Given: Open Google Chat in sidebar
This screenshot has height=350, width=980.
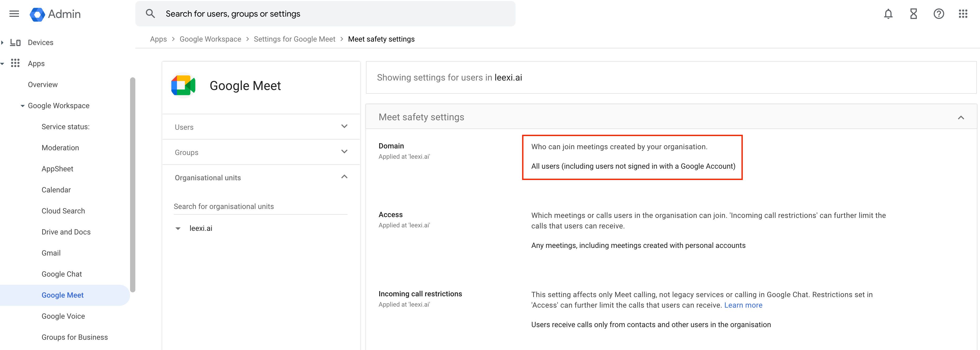Looking at the screenshot, I should tap(62, 274).
